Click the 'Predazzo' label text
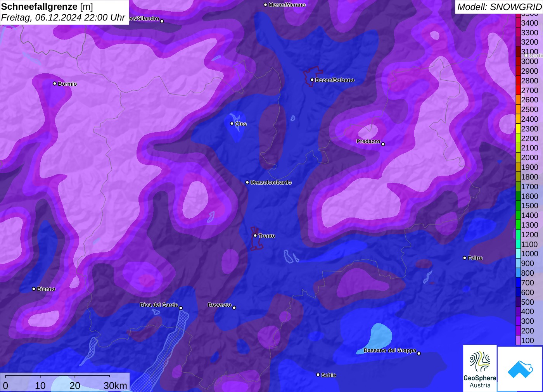Screen dimensions: 543x392 pos(368,141)
